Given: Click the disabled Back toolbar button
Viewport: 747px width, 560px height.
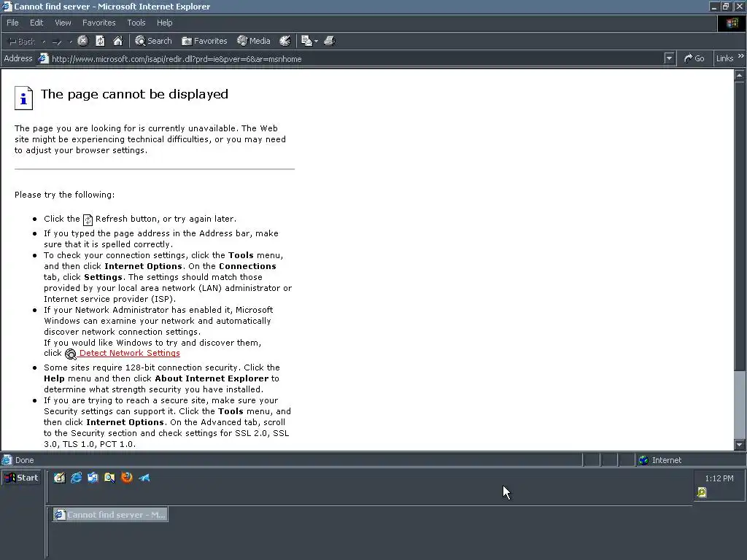Looking at the screenshot, I should click(x=22, y=42).
